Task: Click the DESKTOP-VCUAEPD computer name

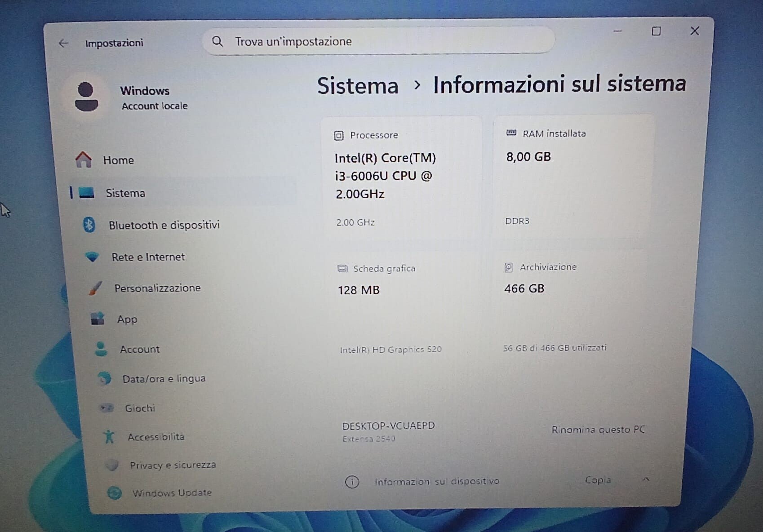Action: click(x=389, y=426)
